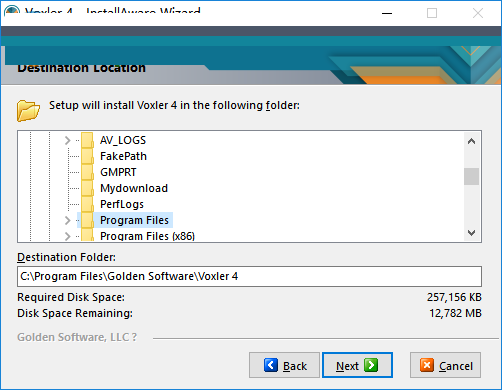Expand the Program Files (x86) node

68,236
